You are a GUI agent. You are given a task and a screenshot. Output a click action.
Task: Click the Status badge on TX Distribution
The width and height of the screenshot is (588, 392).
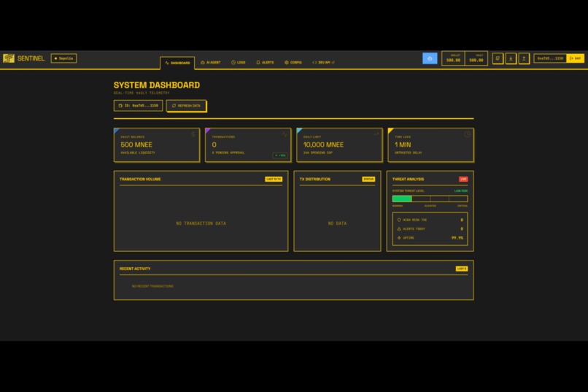point(368,180)
